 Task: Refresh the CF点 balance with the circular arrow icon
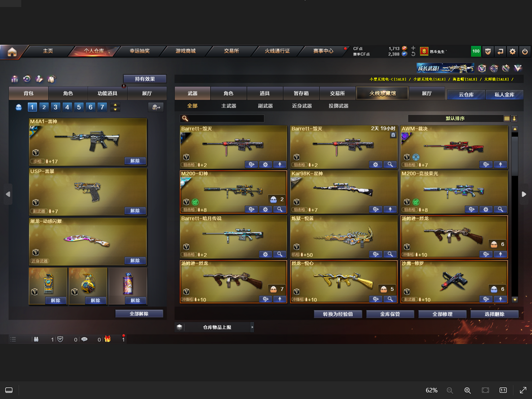pos(413,54)
